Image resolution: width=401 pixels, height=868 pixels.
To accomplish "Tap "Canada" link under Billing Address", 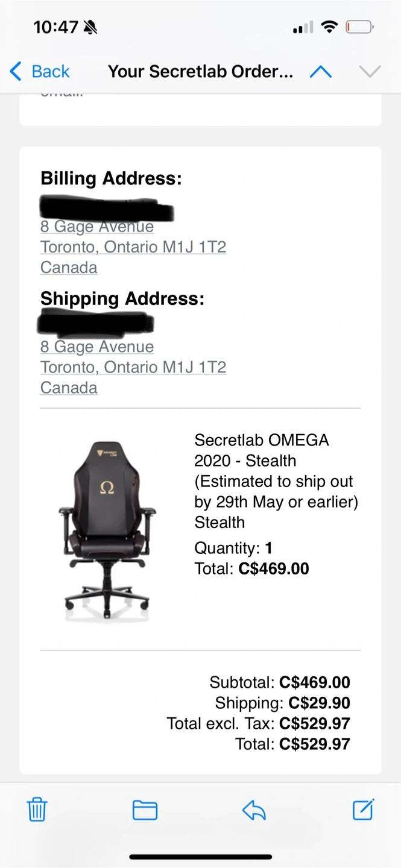I will pyautogui.click(x=69, y=268).
